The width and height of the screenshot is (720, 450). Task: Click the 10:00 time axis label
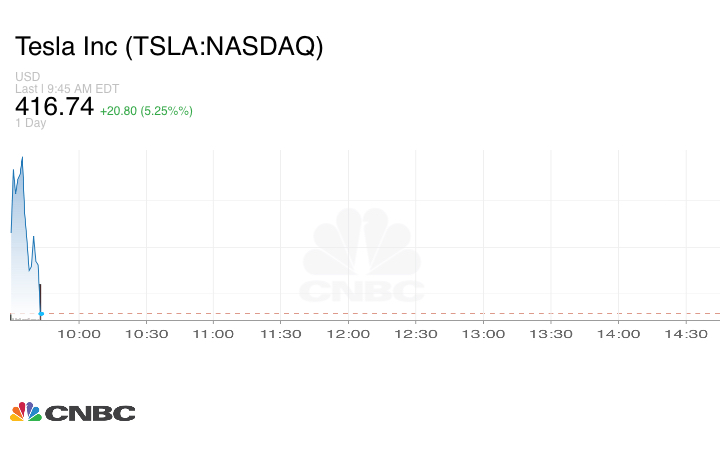[x=79, y=334]
